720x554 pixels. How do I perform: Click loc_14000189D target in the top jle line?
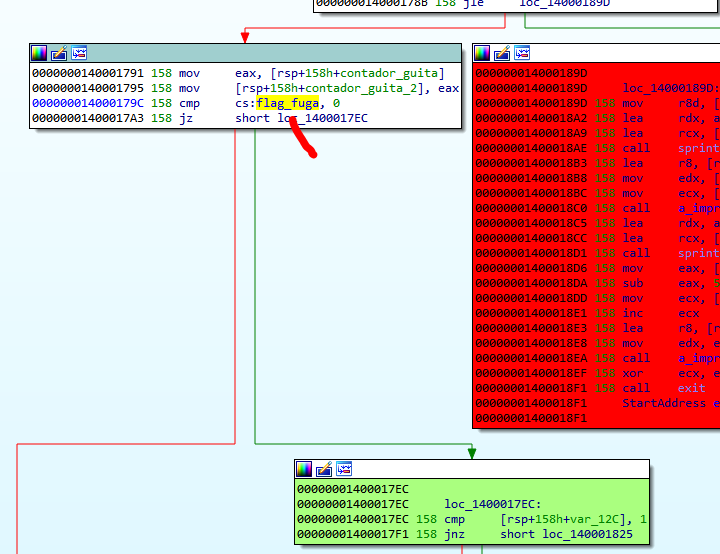point(564,4)
